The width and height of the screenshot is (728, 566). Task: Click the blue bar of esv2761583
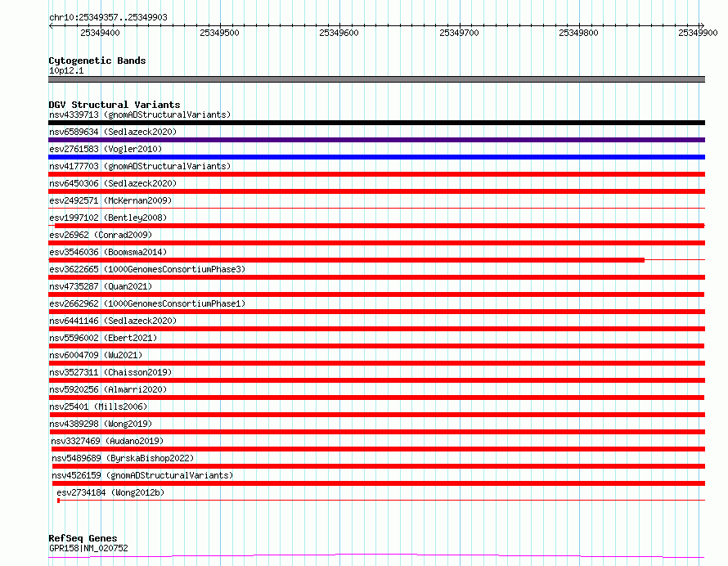click(x=376, y=157)
